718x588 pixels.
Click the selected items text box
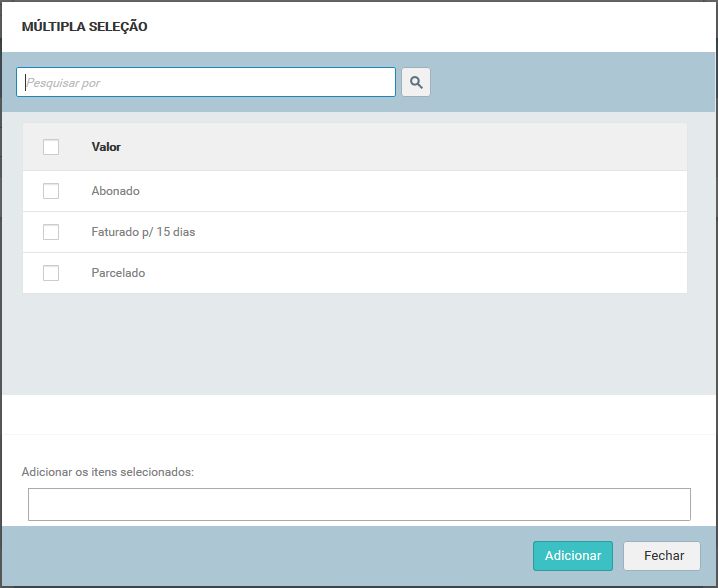coord(359,504)
